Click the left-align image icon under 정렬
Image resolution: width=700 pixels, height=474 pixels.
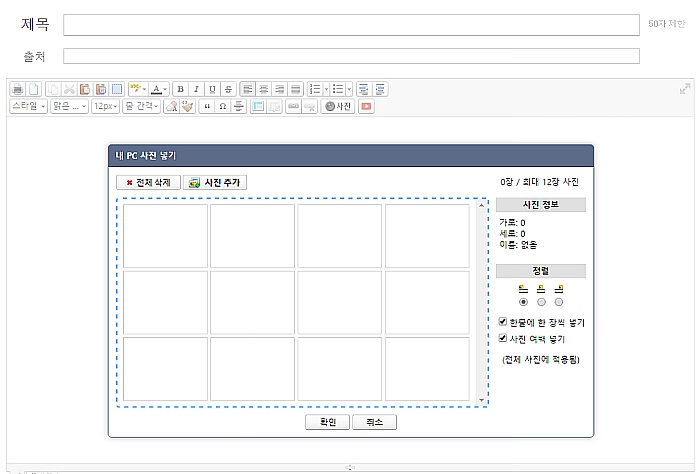coord(523,289)
